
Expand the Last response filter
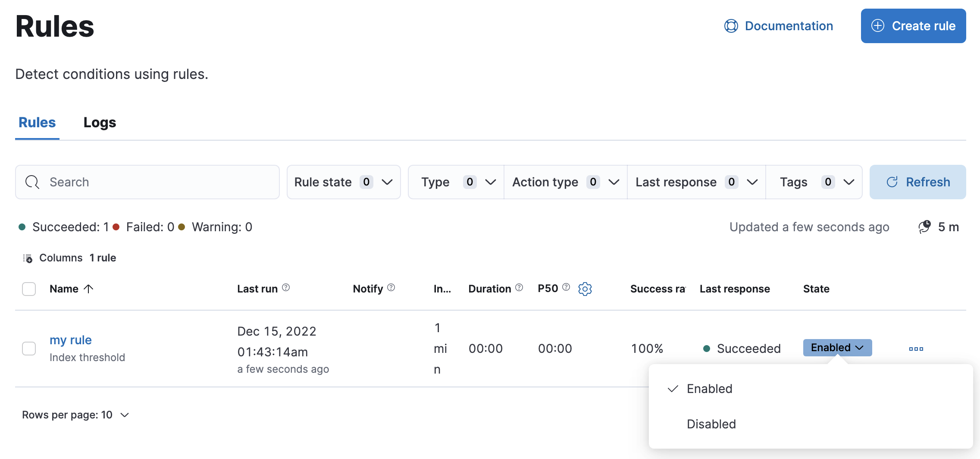[696, 182]
